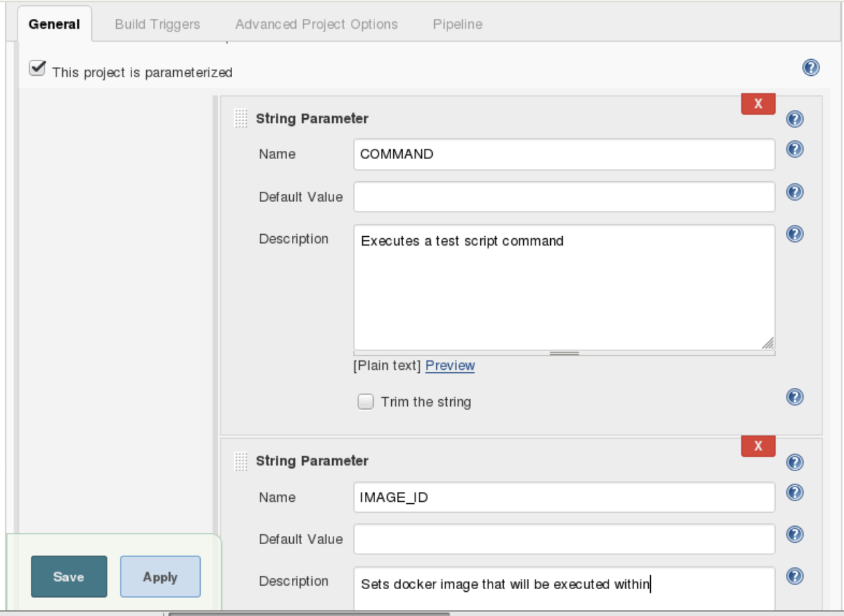Delete the COMMAND parameter with X button
Viewport: 844px width, 616px height.
pos(757,104)
